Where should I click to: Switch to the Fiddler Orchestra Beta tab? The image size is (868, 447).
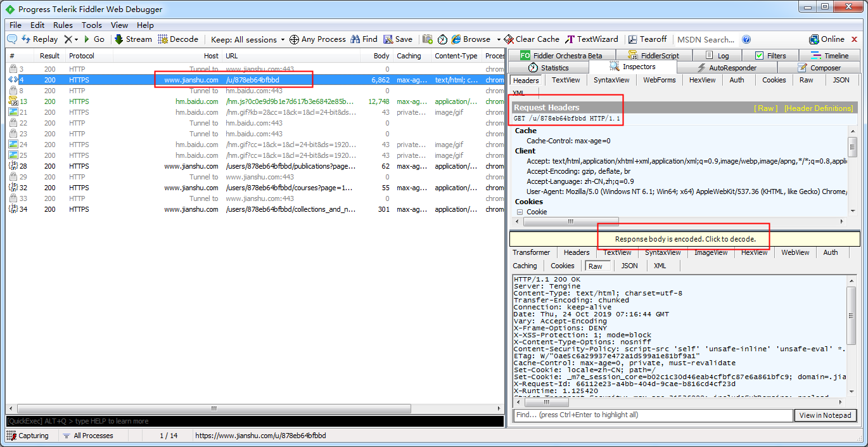tap(561, 55)
